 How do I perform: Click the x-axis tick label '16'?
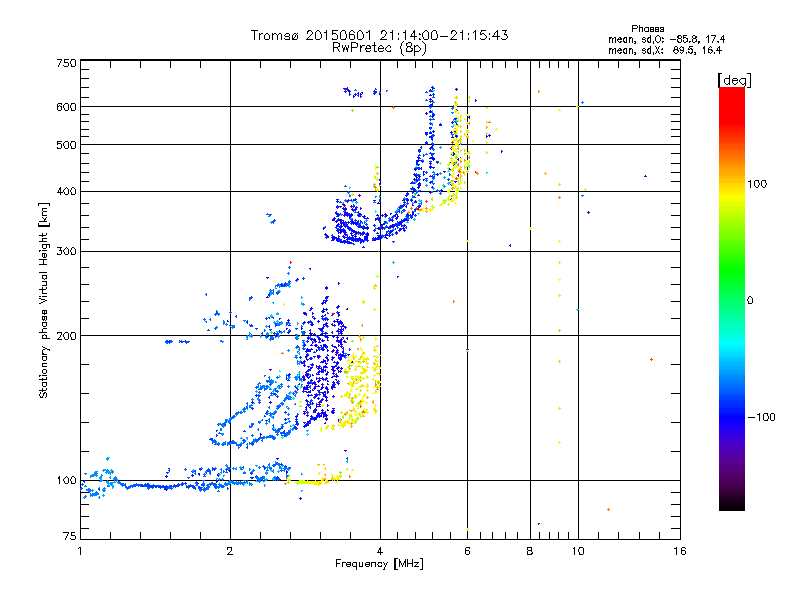point(680,551)
